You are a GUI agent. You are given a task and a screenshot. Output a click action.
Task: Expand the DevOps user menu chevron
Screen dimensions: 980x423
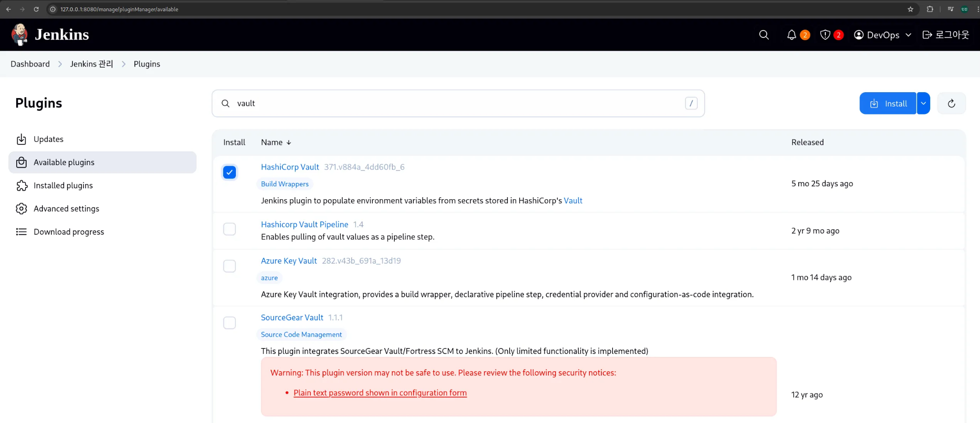(909, 35)
